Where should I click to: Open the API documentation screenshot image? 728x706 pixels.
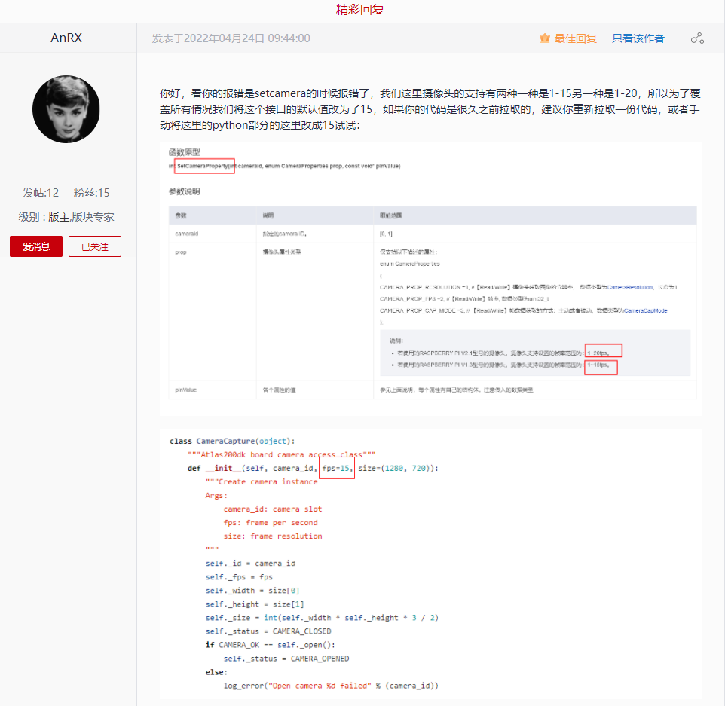(x=430, y=279)
